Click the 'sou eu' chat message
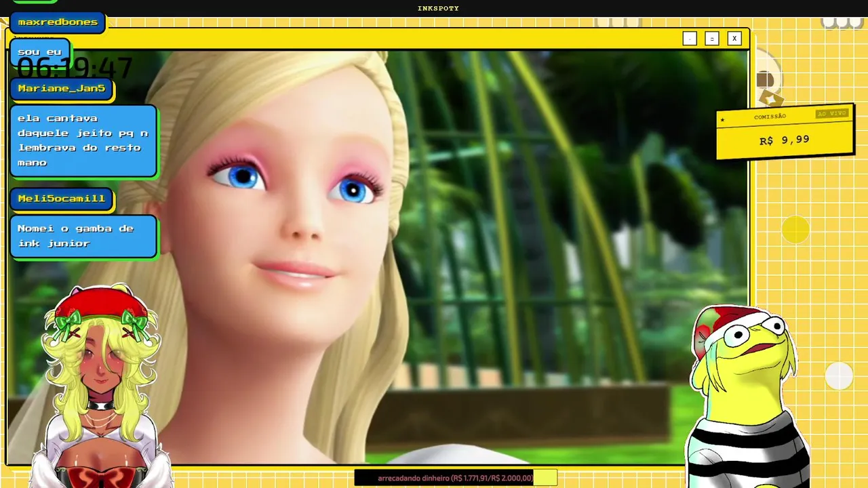This screenshot has width=868, height=488. pyautogui.click(x=39, y=52)
